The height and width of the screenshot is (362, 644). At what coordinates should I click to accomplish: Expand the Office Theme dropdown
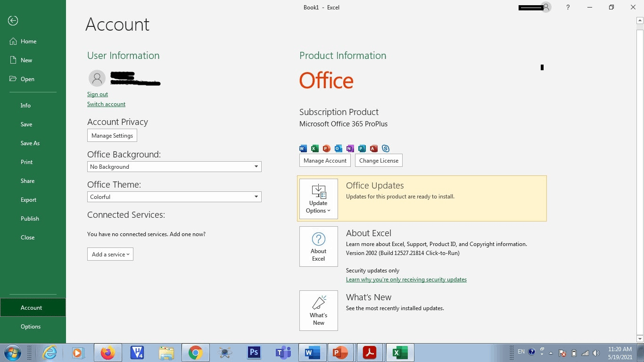point(174,197)
